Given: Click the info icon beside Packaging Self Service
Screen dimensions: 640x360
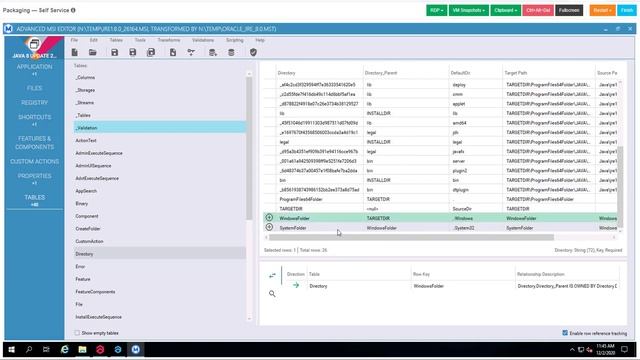Looking at the screenshot, I should tap(73, 10).
